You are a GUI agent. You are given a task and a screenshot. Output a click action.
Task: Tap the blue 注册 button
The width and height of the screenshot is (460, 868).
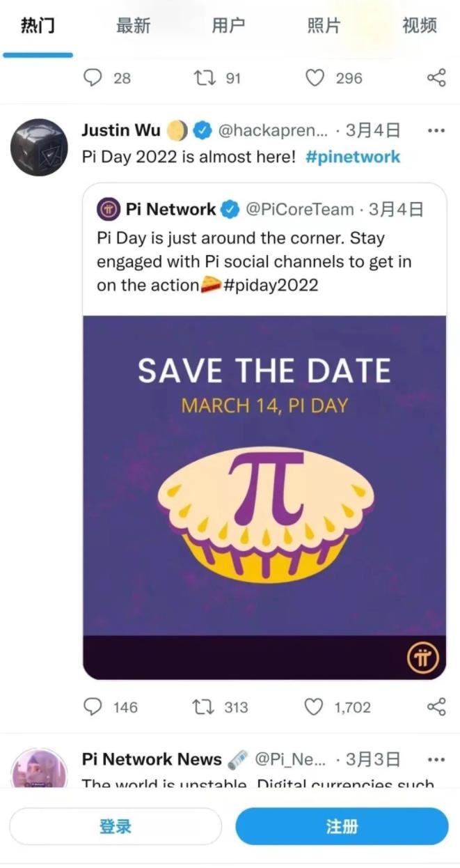(342, 827)
